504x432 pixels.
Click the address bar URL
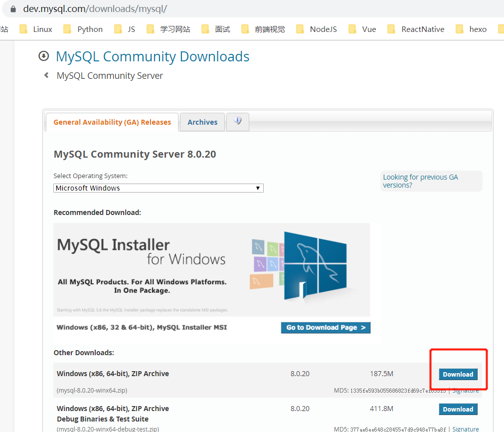pyautogui.click(x=95, y=8)
